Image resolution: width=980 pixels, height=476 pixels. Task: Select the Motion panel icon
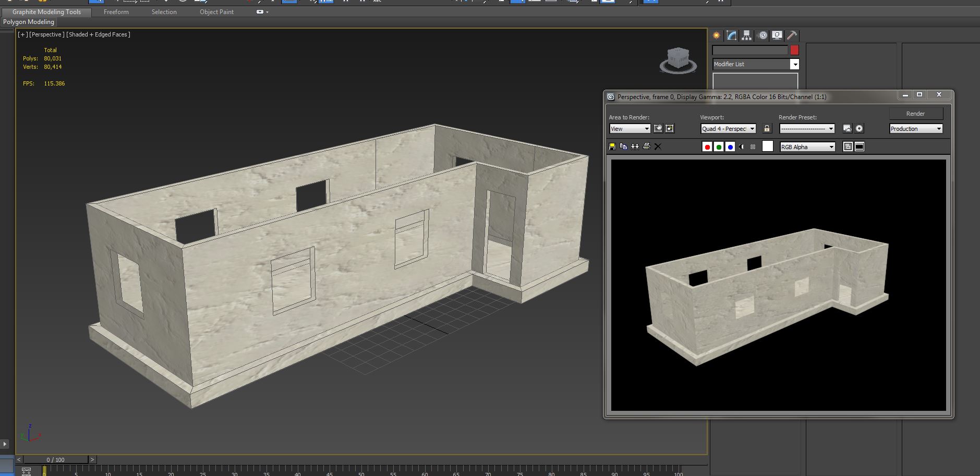click(x=763, y=35)
